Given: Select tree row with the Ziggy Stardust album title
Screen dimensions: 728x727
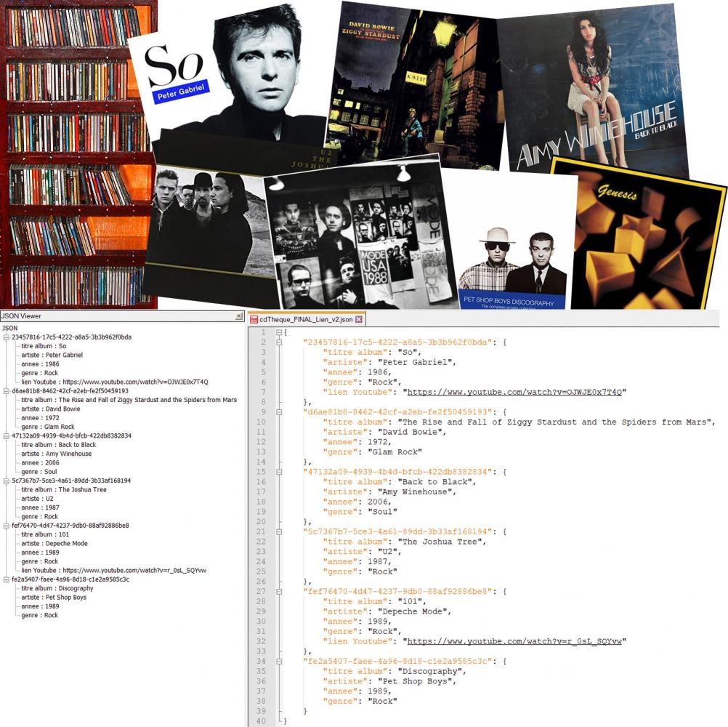Looking at the screenshot, I should [x=129, y=400].
